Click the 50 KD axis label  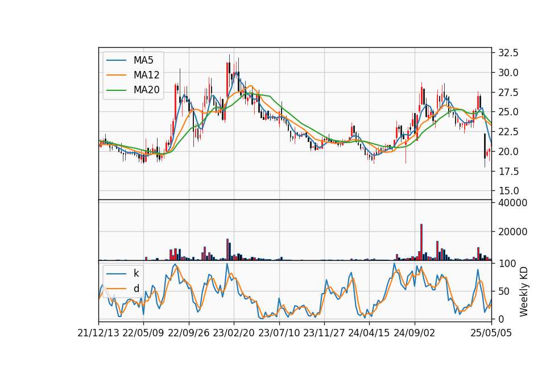point(504,291)
